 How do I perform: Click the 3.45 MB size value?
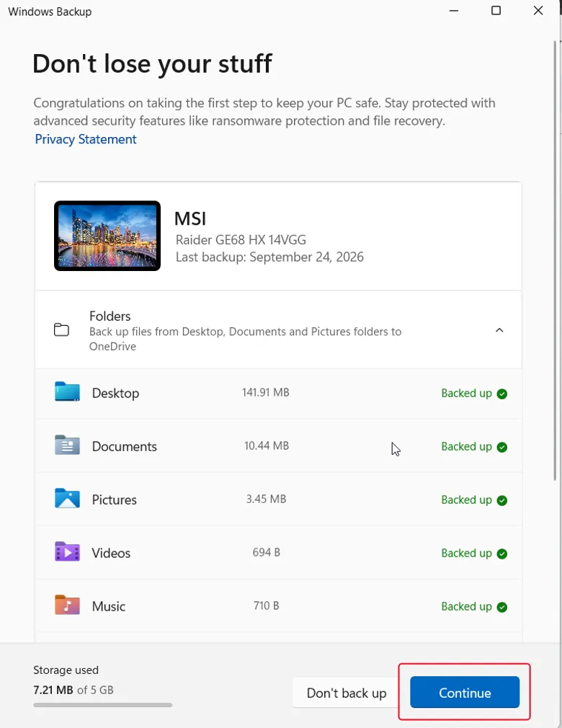coord(266,499)
